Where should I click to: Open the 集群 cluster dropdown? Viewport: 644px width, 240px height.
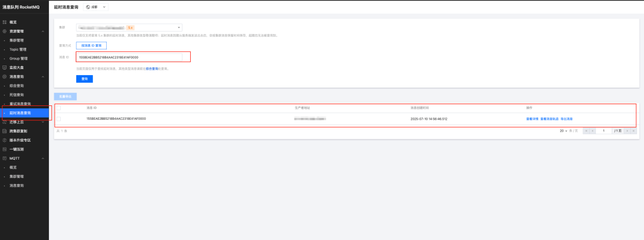129,27
